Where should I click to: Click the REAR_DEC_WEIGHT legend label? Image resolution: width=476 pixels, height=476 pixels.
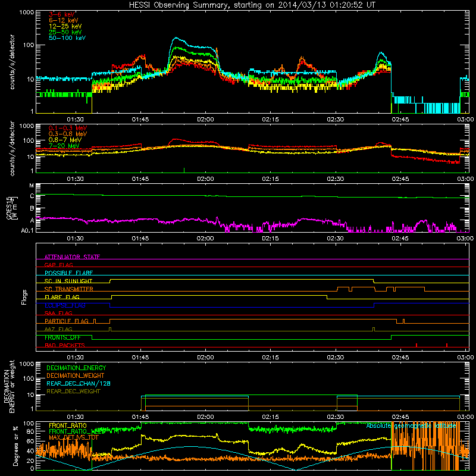pos(73,392)
